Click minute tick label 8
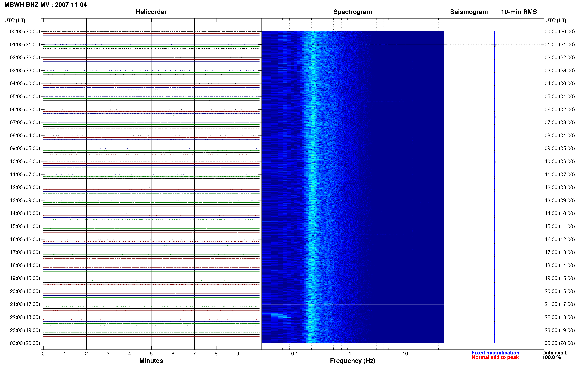588x368 pixels. (x=216, y=354)
